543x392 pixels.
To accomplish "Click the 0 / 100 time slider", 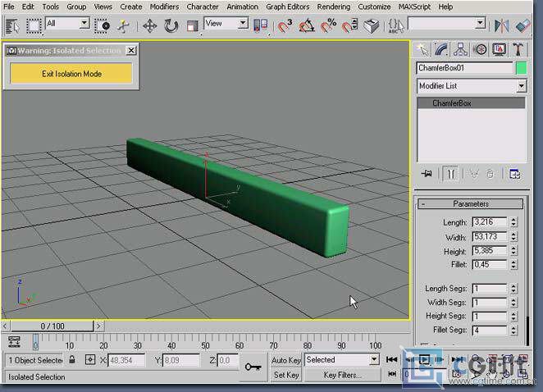I will (52, 326).
